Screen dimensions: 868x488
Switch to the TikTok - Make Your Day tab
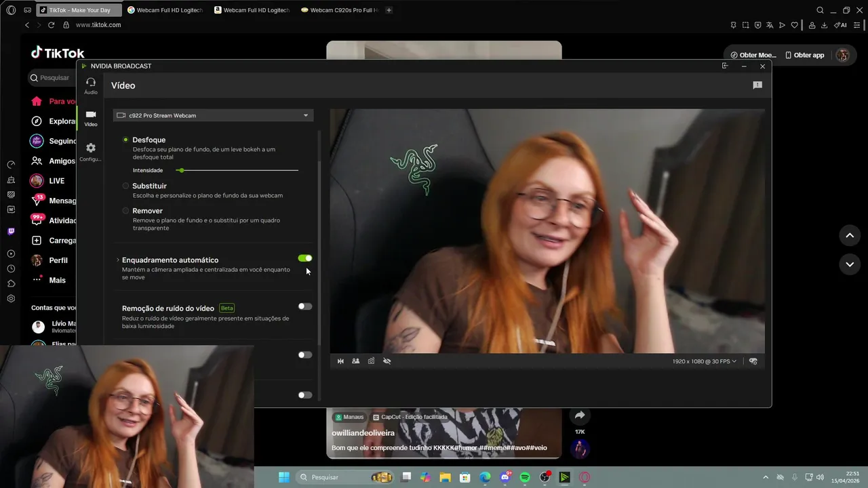[79, 10]
